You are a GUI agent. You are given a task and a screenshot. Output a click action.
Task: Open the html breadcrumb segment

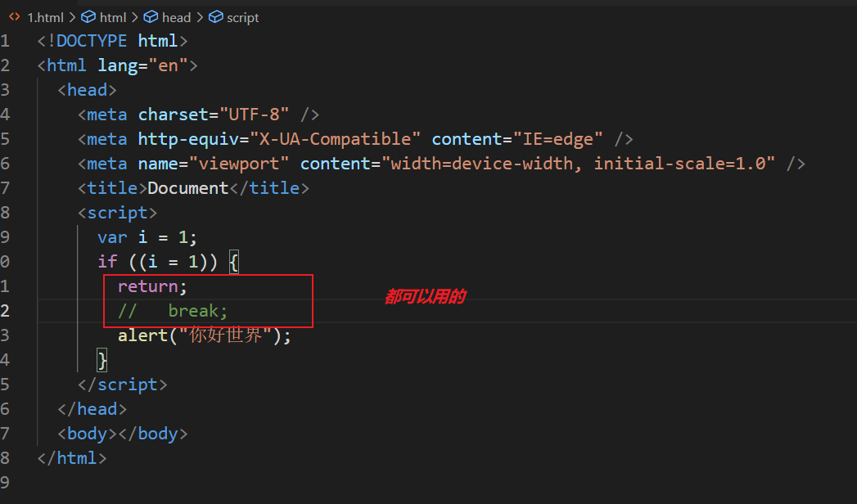(x=113, y=17)
